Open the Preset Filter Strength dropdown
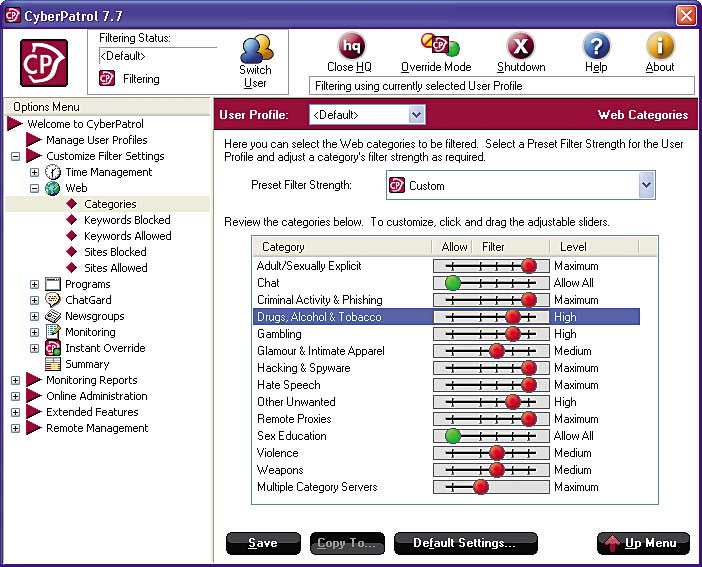Screen dimensions: 702x567 click(646, 185)
